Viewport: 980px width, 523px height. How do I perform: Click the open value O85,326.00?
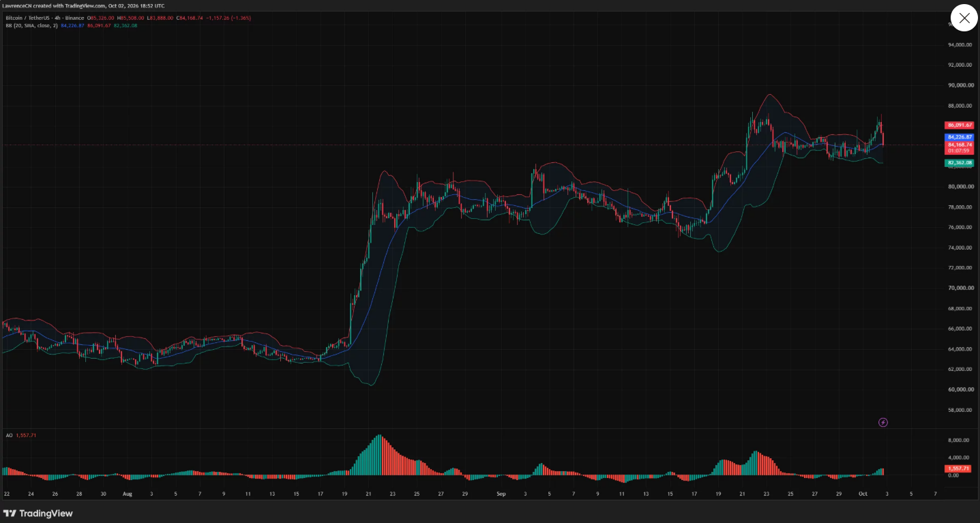click(101, 18)
